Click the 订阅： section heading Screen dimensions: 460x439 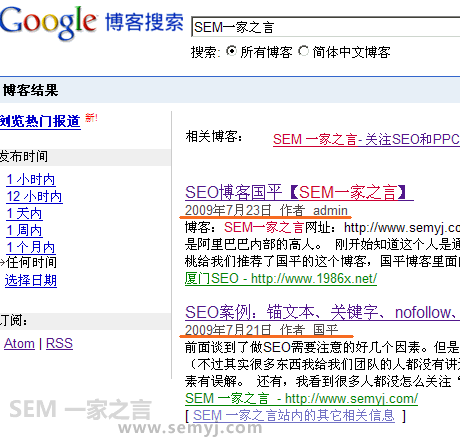coord(14,321)
